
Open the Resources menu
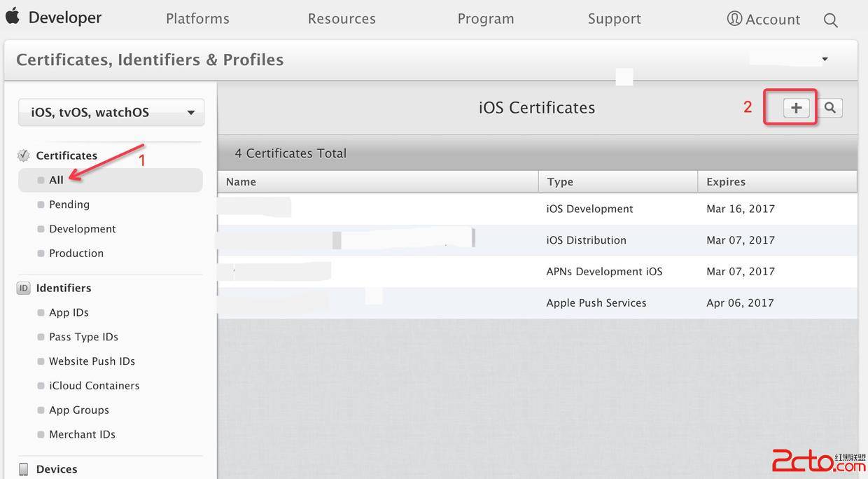[x=342, y=19]
